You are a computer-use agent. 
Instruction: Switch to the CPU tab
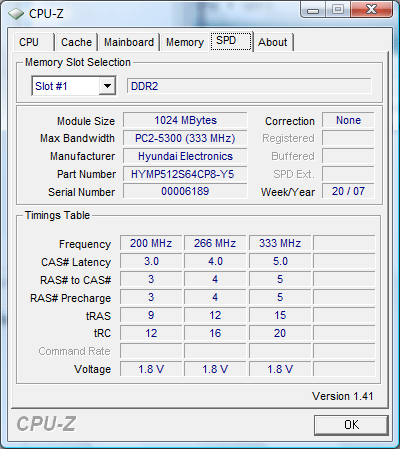click(x=33, y=42)
